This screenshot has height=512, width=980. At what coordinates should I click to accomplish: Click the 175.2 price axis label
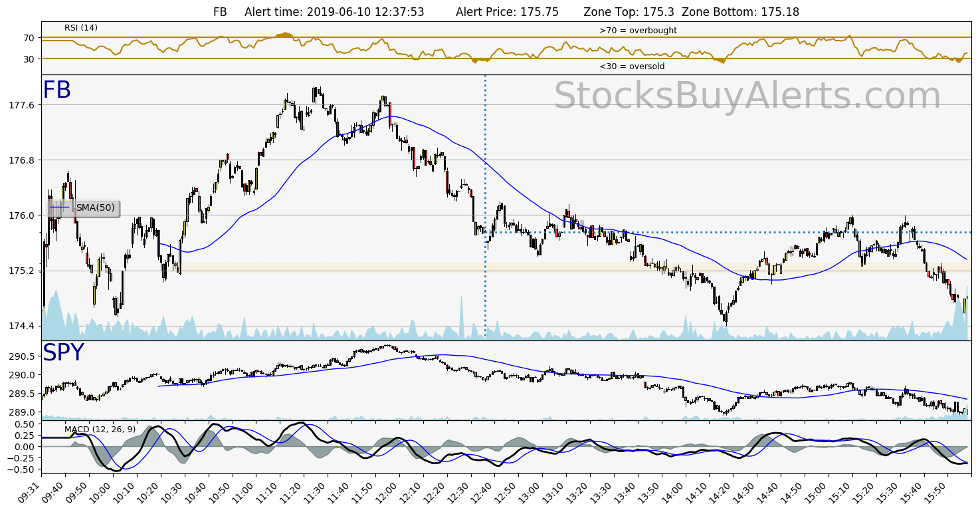click(x=21, y=271)
